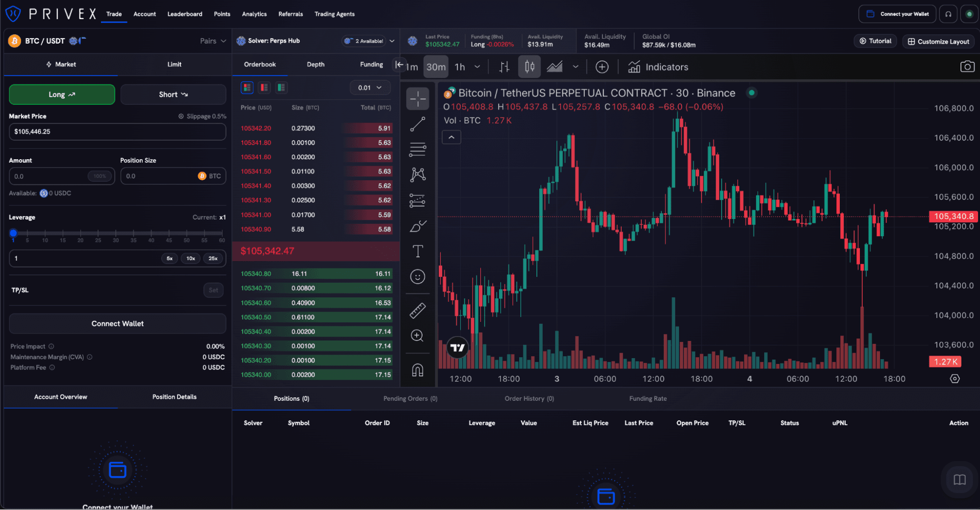Click the leverage slider handle
This screenshot has height=510, width=980.
click(x=13, y=233)
